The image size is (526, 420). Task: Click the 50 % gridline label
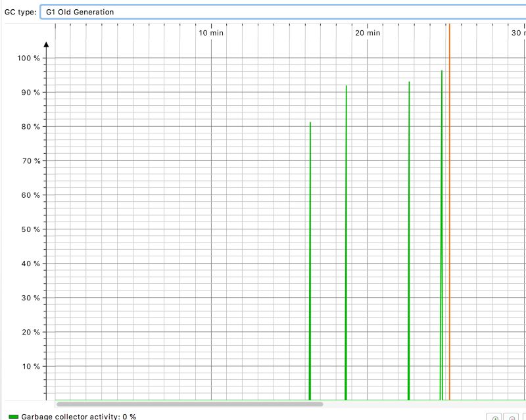tap(31, 229)
